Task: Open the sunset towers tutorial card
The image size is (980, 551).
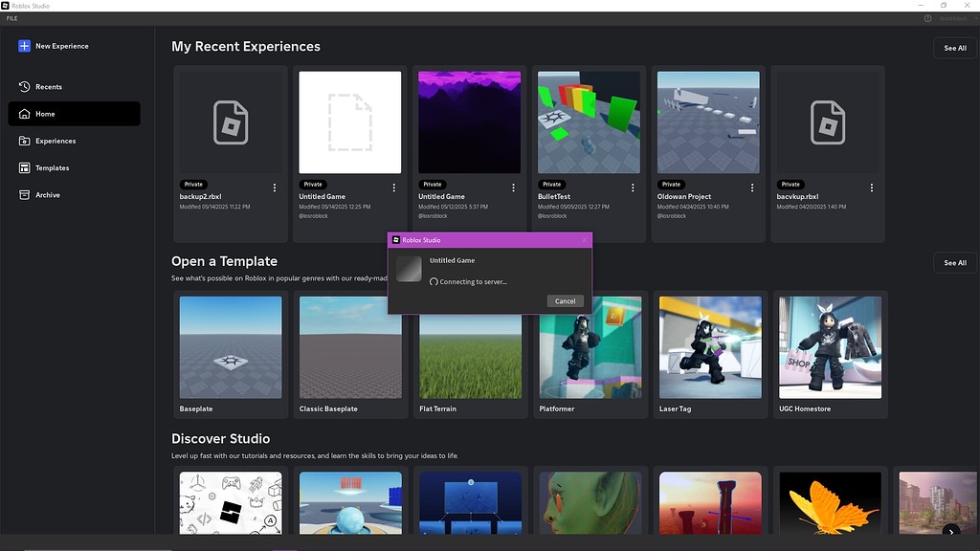Action: [x=711, y=503]
